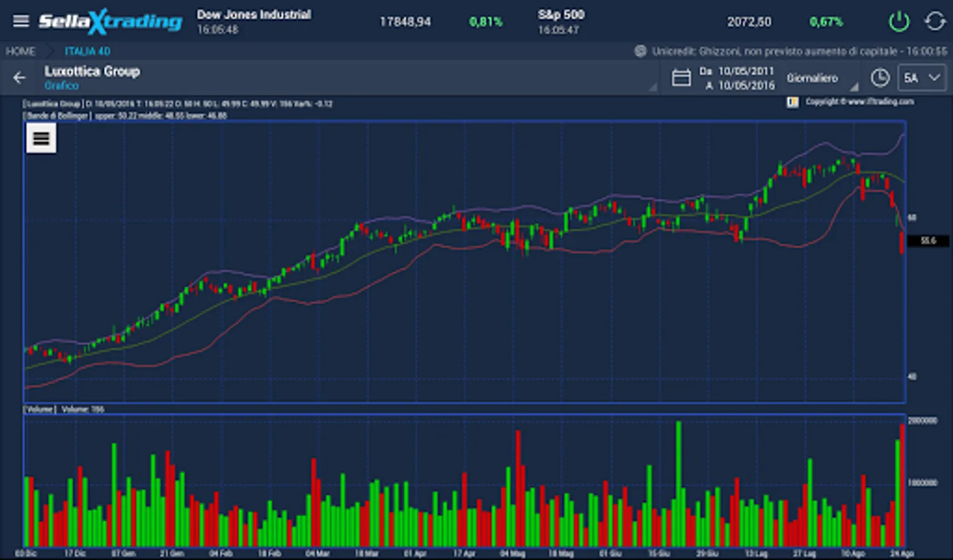Click the 04 Mag date axis label
This screenshot has width=953, height=560.
[513, 553]
